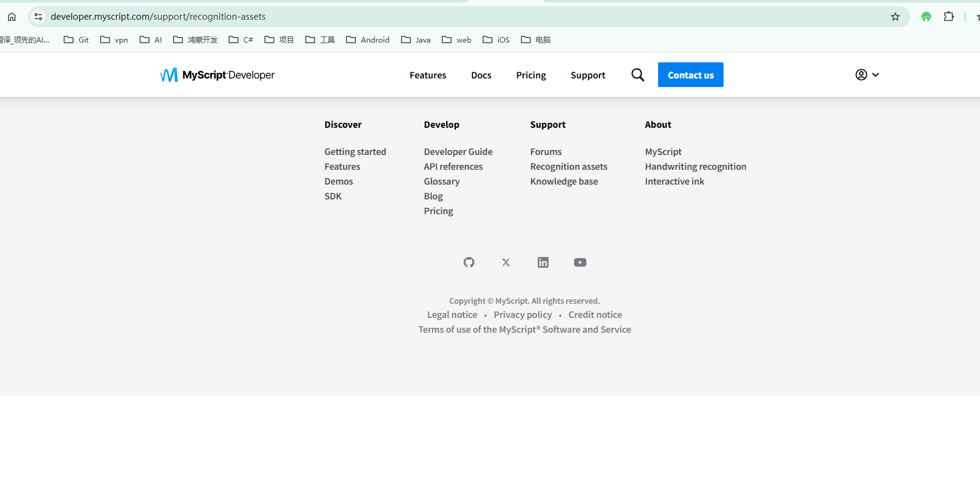Click the browser home icon

[12, 17]
